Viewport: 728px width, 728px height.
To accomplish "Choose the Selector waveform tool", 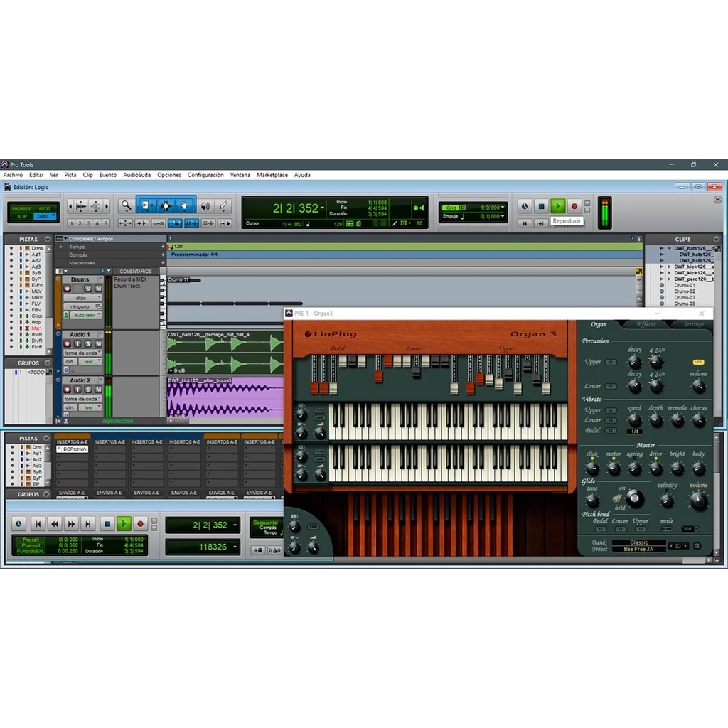I will (166, 205).
